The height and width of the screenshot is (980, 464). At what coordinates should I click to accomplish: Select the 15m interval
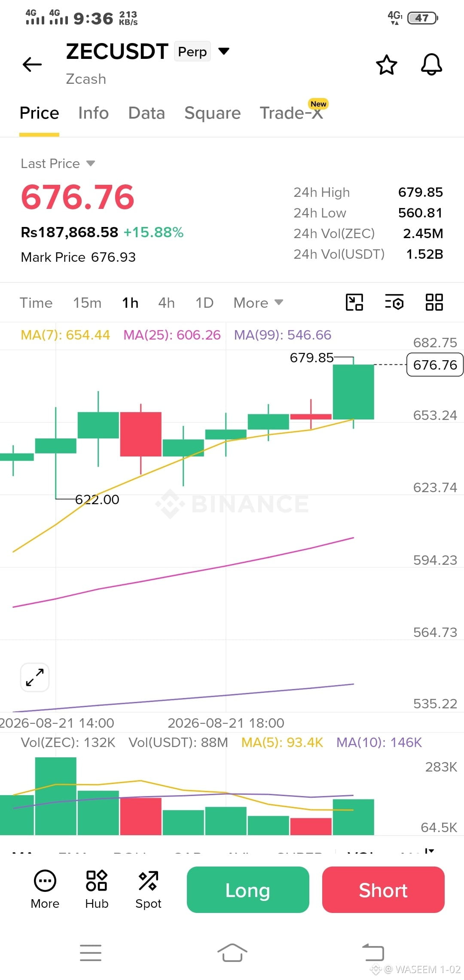[x=87, y=303]
